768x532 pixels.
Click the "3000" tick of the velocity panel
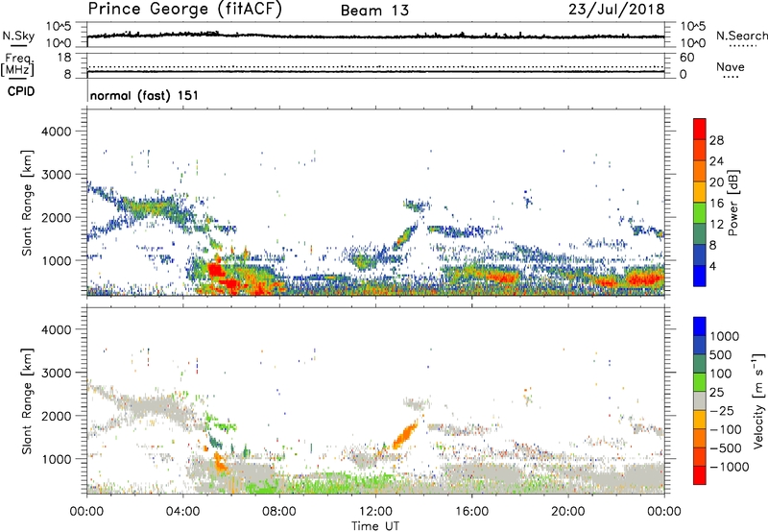pos(57,373)
